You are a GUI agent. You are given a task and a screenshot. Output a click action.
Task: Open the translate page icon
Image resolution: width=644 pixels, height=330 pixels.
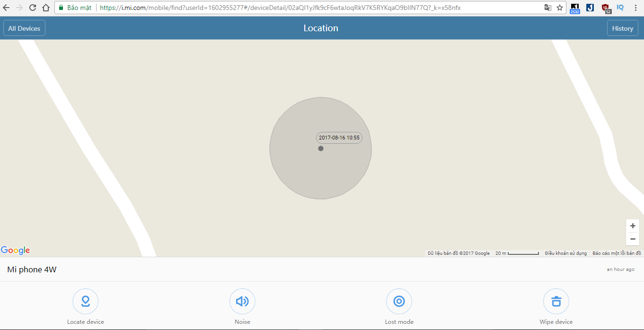pos(548,8)
